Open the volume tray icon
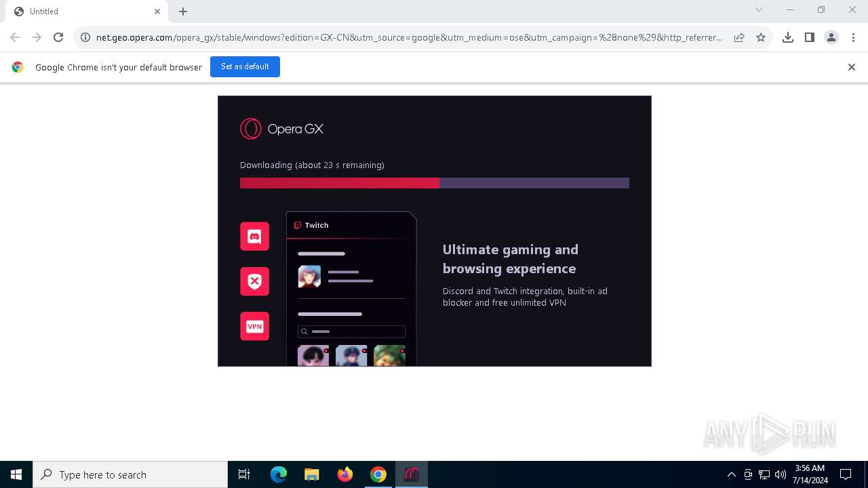This screenshot has height=488, width=868. pyautogui.click(x=781, y=474)
